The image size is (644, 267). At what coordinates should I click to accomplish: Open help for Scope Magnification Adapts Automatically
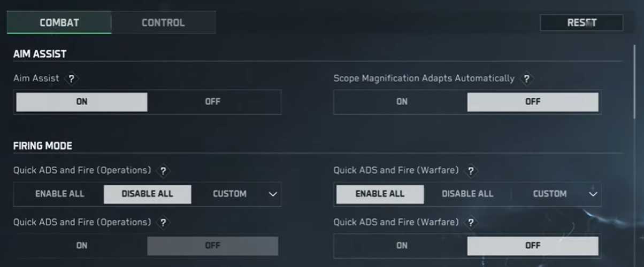527,79
